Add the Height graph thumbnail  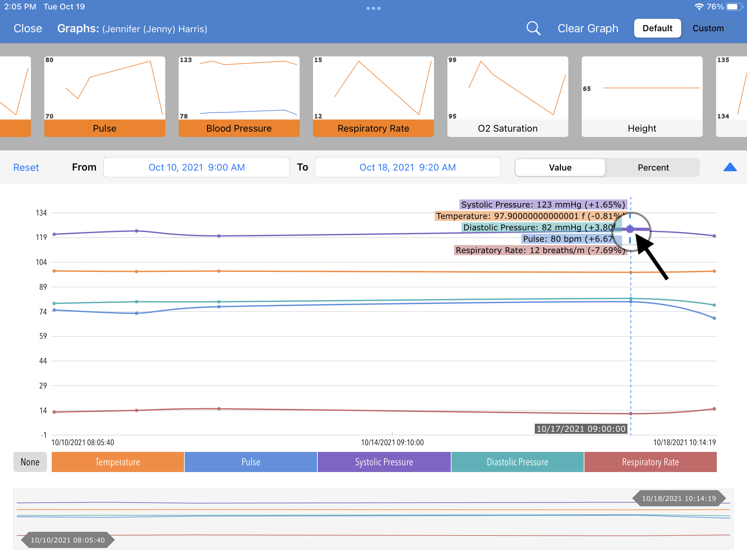point(642,97)
